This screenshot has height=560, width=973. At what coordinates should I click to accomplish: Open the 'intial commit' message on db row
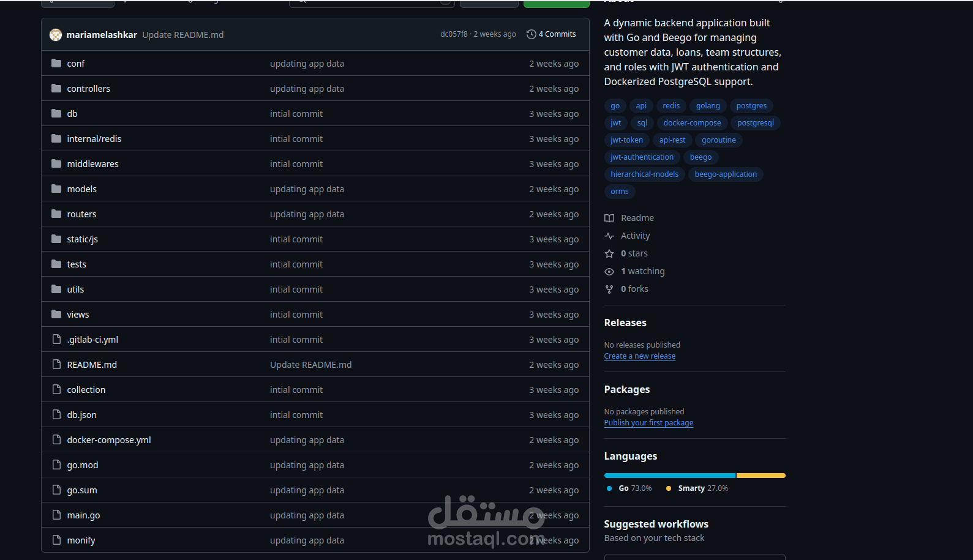(x=296, y=114)
